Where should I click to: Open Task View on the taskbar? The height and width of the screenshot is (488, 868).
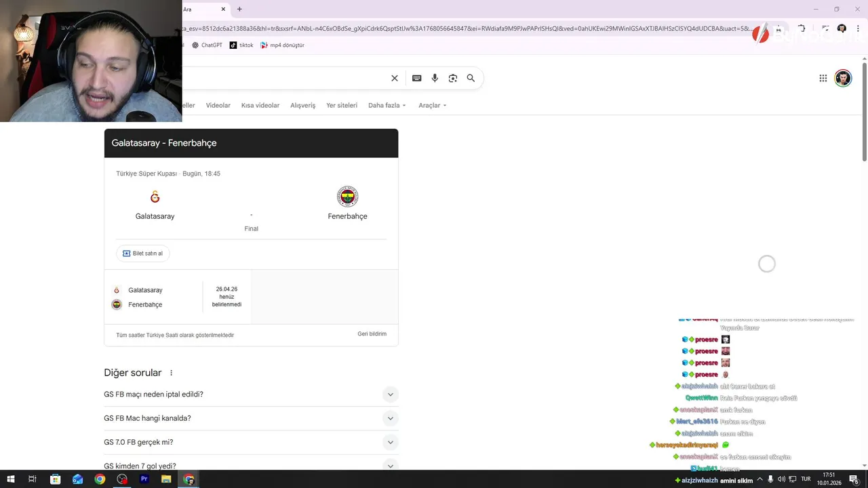pyautogui.click(x=32, y=479)
